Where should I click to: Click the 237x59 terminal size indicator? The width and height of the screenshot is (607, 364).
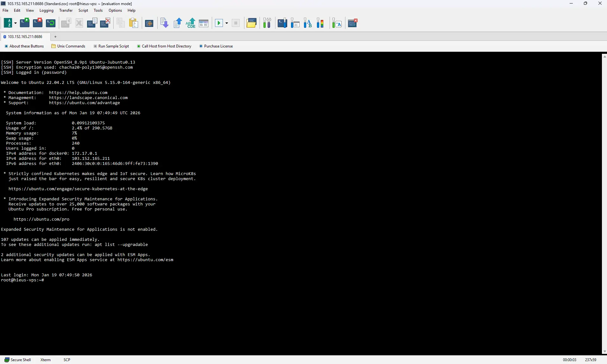pyautogui.click(x=591, y=360)
